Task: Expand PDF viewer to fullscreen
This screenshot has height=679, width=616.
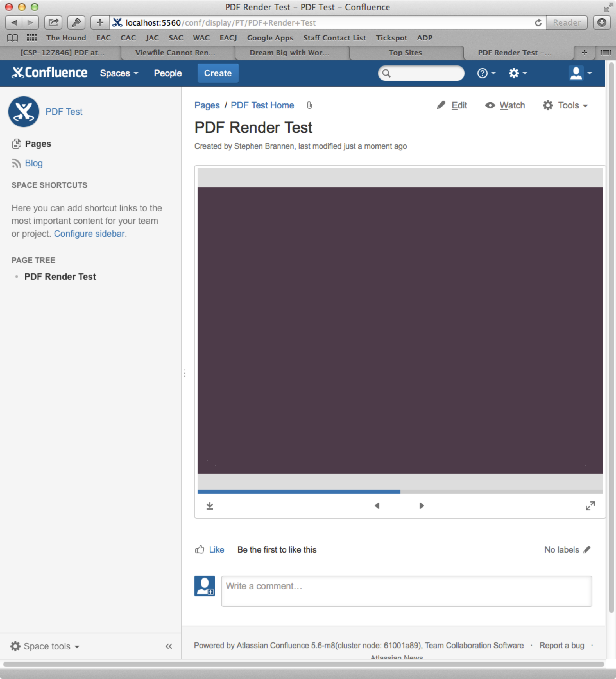Action: [x=590, y=505]
